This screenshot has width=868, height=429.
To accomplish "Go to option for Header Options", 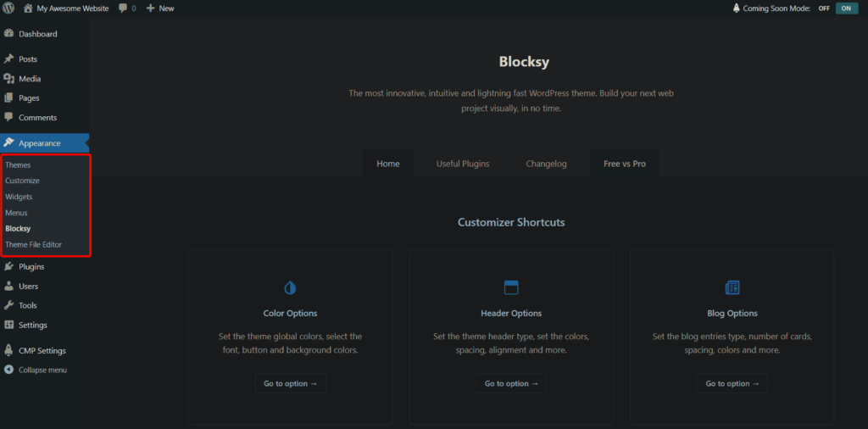I will 511,383.
